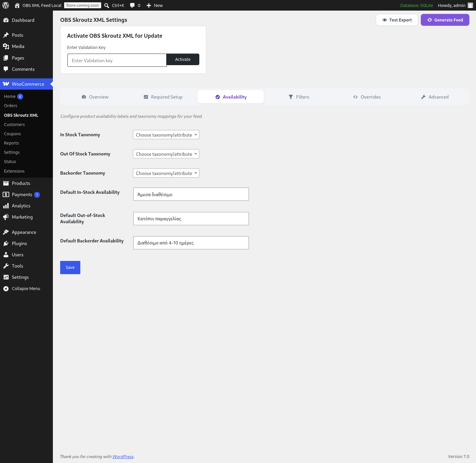Open the Overrides tab
The image size is (476, 463).
tap(367, 97)
